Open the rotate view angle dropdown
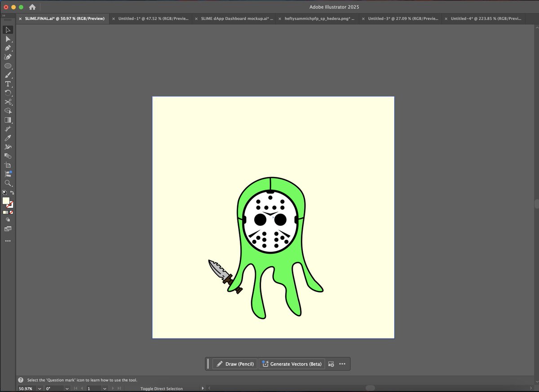 pyautogui.click(x=67, y=388)
